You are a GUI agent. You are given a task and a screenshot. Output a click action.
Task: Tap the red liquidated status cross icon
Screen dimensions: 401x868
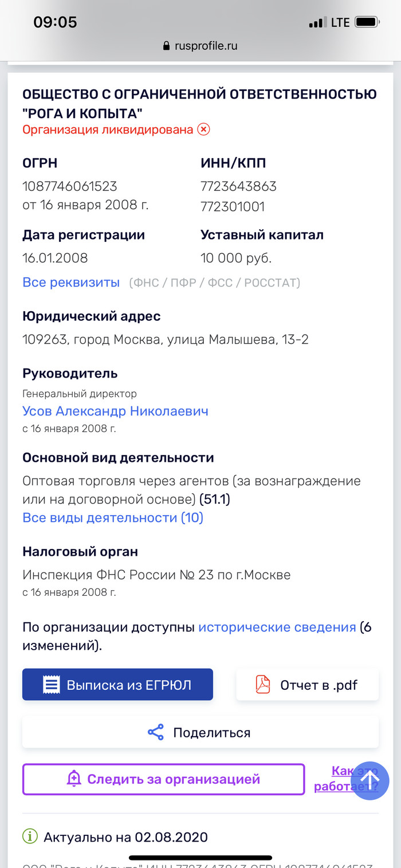pyautogui.click(x=203, y=129)
